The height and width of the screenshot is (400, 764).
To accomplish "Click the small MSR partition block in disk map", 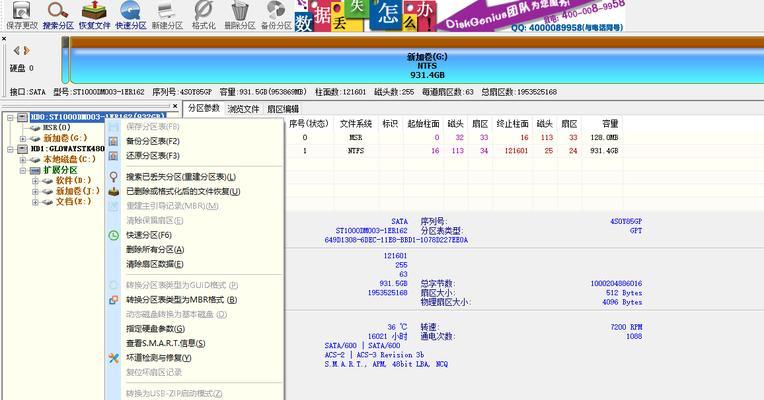I will [65, 60].
